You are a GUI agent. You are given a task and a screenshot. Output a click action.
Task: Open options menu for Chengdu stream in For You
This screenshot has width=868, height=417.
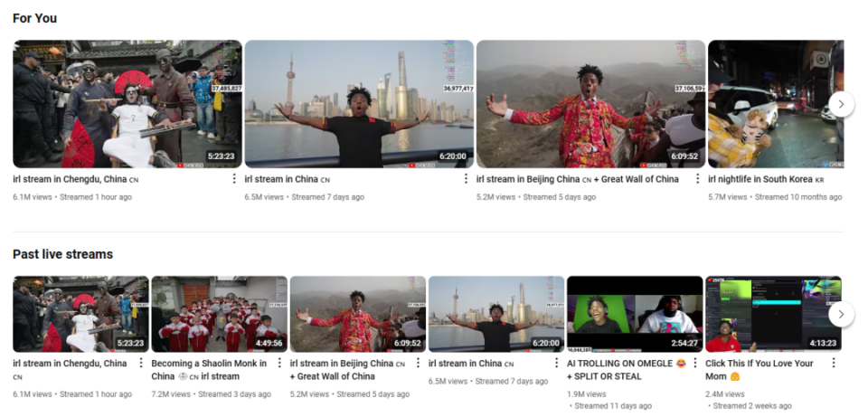[x=233, y=178]
